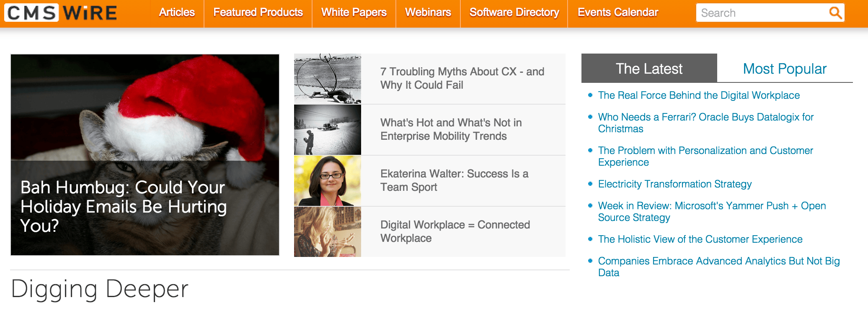The height and width of the screenshot is (313, 868).
Task: Click the search magnifying glass icon
Action: (x=835, y=13)
